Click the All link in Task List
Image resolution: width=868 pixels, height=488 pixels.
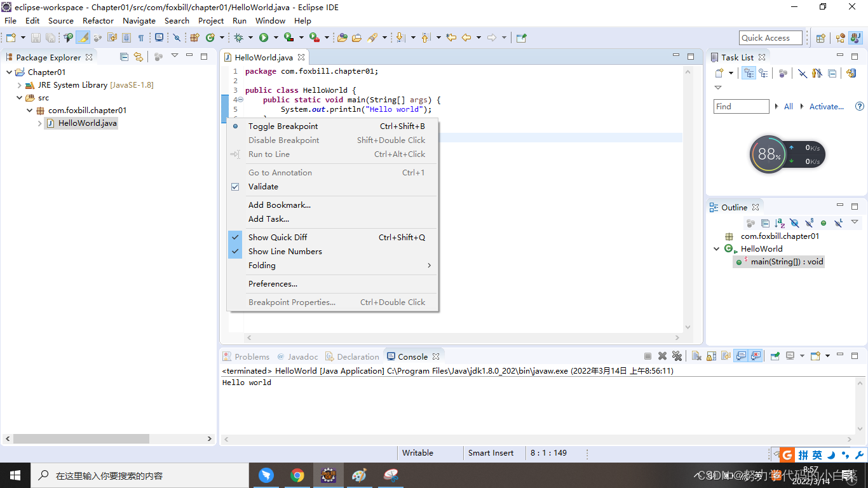[788, 107]
